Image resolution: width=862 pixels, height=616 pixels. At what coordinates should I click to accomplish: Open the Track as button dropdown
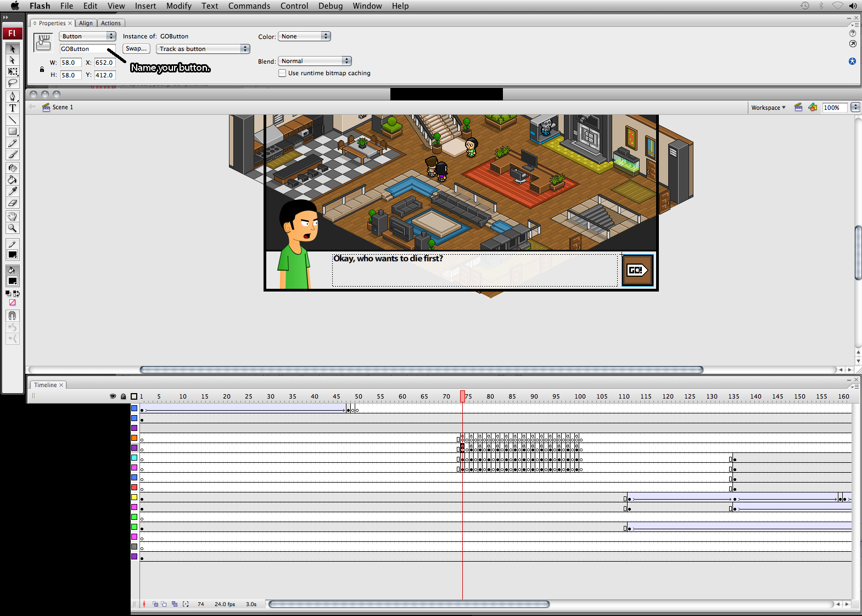pyautogui.click(x=203, y=49)
